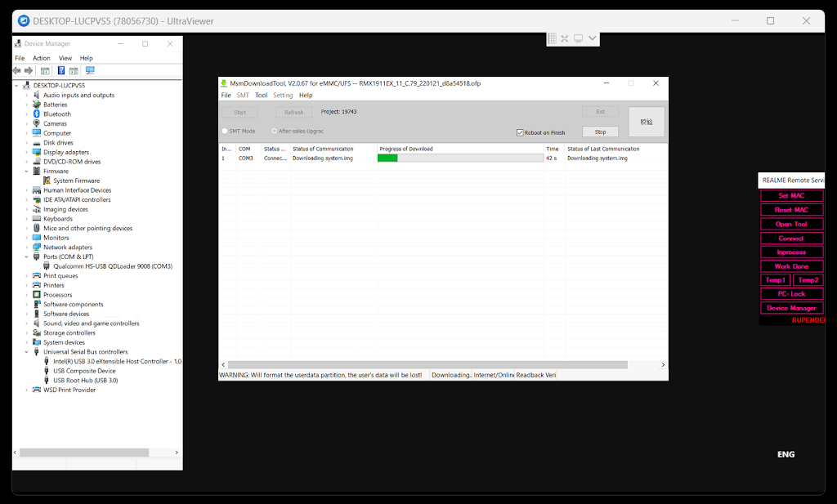The image size is (837, 504).
Task: Click the Work Done button
Action: tap(791, 266)
